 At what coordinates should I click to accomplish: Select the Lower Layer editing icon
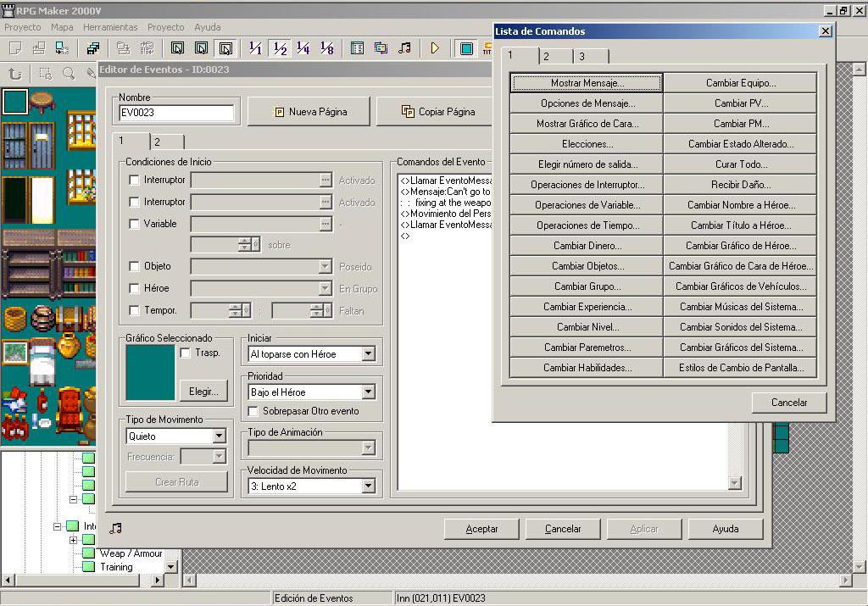(x=178, y=48)
